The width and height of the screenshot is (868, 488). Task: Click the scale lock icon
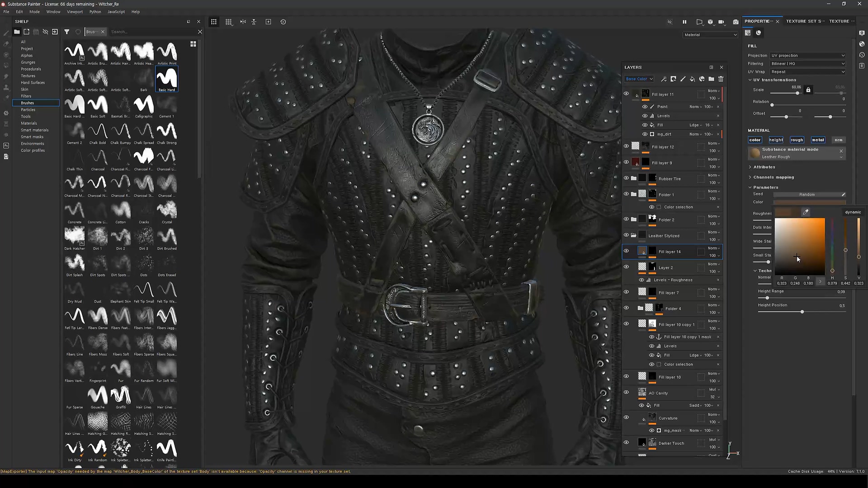click(808, 90)
